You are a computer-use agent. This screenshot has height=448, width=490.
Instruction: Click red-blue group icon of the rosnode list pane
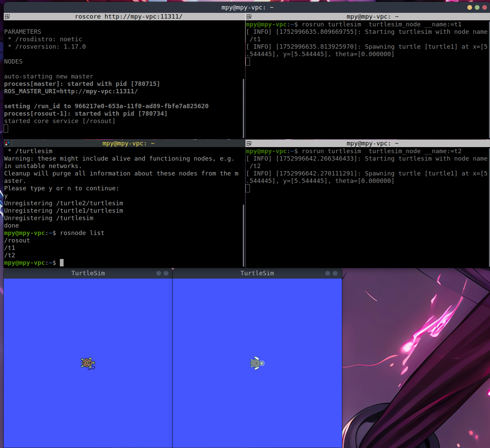click(x=7, y=143)
